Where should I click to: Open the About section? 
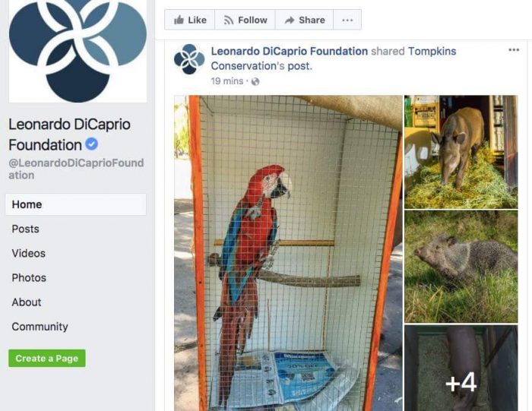click(x=27, y=302)
